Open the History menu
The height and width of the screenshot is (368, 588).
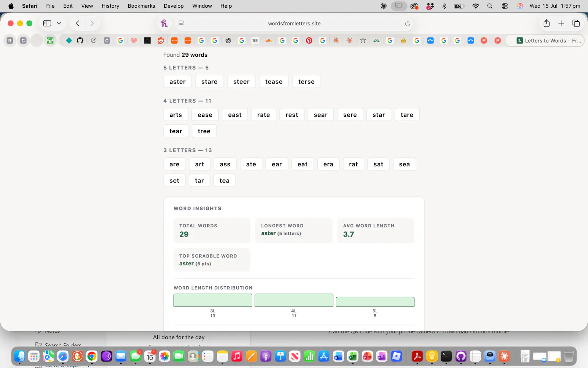110,6
